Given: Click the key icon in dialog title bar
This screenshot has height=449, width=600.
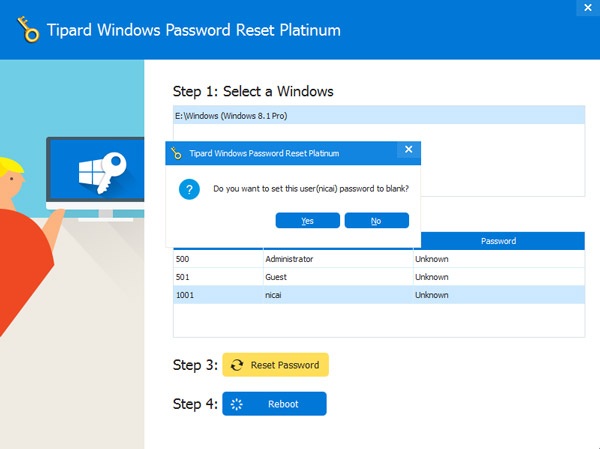Looking at the screenshot, I should pyautogui.click(x=176, y=153).
